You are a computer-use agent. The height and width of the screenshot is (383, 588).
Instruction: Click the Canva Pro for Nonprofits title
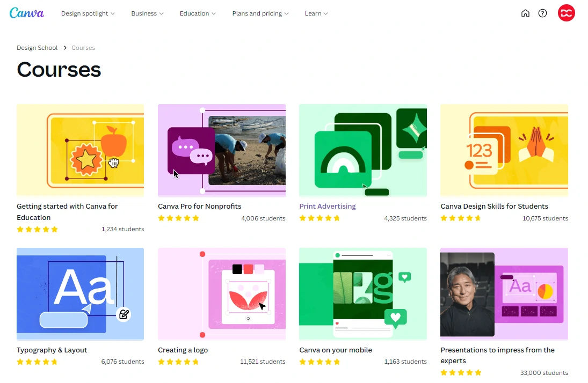200,207
